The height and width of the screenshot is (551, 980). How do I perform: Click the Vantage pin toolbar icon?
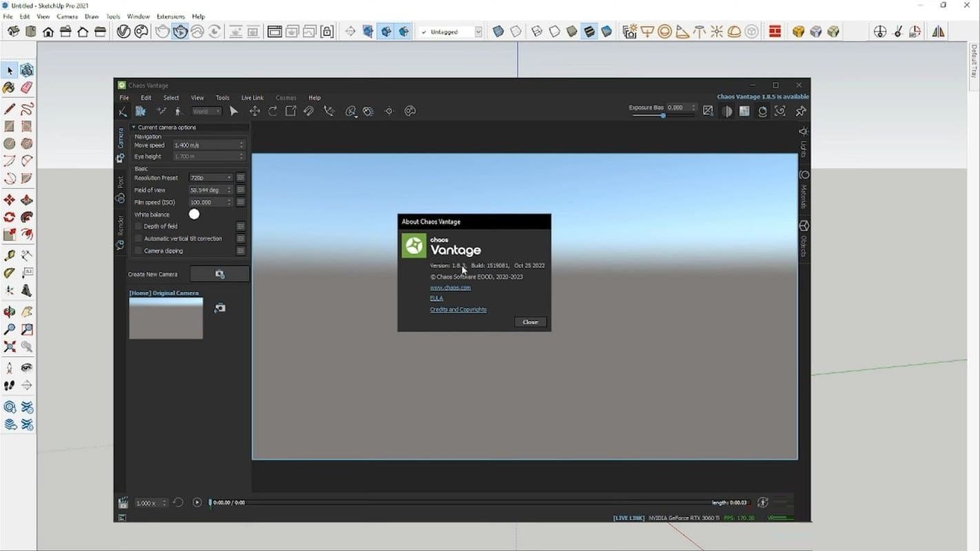(801, 111)
